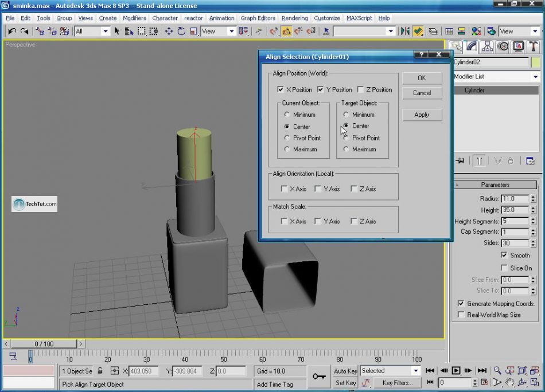This screenshot has width=545, height=392.
Task: Click the large Set Keys key icon
Action: (319, 377)
